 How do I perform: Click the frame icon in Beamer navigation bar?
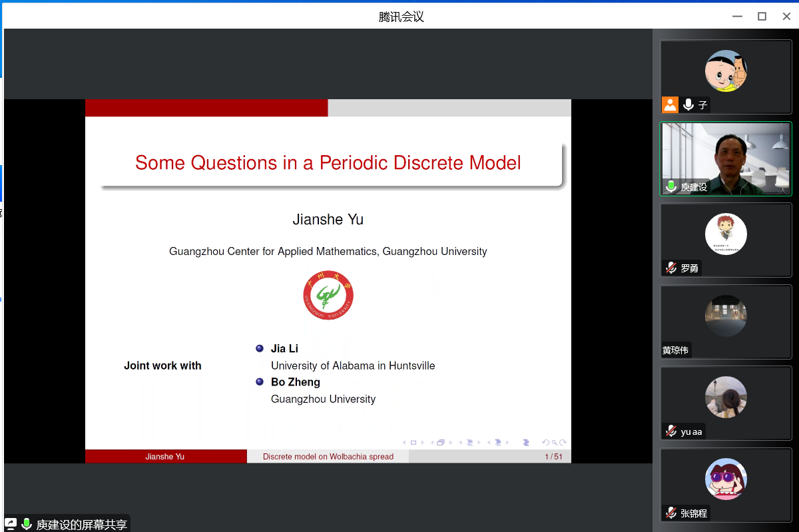coord(441,442)
